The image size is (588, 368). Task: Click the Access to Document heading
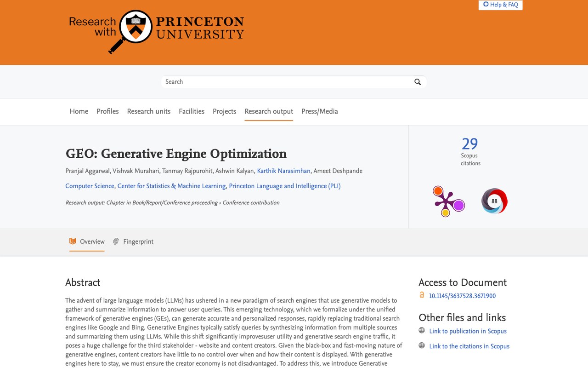463,282
